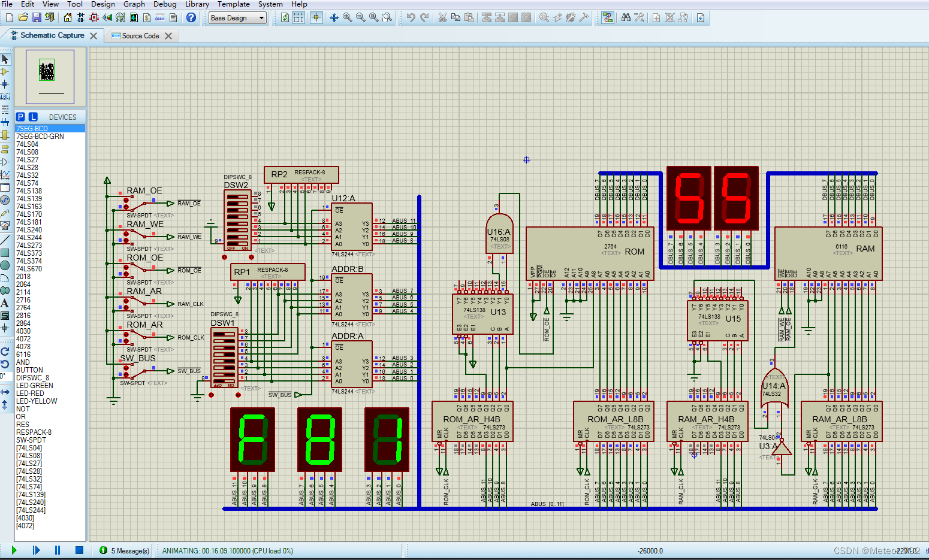Click the ROM 2764 chip component
Viewport: 929px width, 560px height.
(590, 253)
